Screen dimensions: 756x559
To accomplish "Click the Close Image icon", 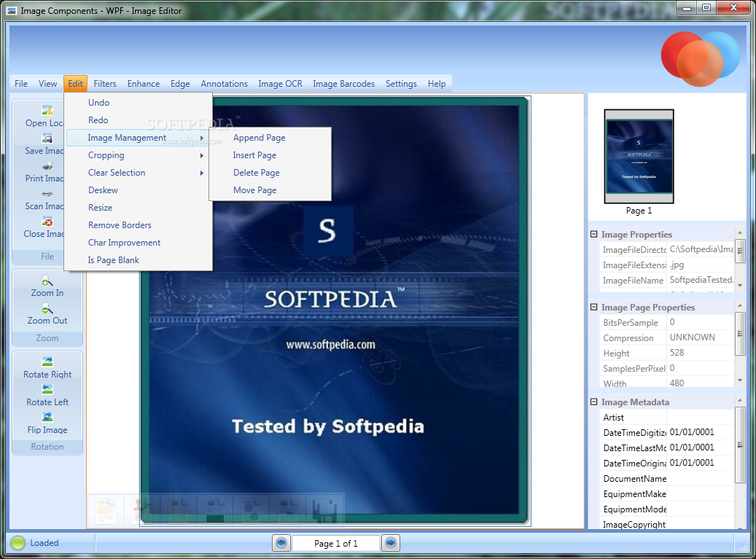I will (x=47, y=222).
